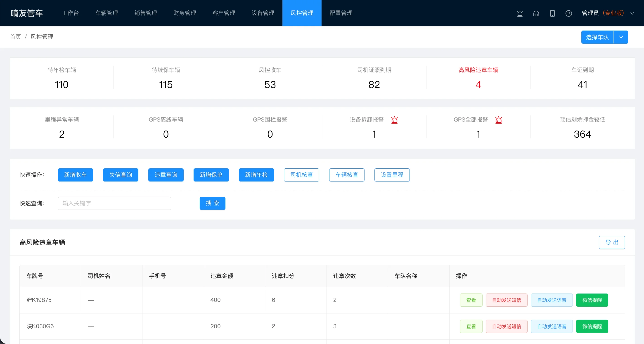644x344 pixels.
Task: Switch to 工作台 menu
Action: [70, 13]
